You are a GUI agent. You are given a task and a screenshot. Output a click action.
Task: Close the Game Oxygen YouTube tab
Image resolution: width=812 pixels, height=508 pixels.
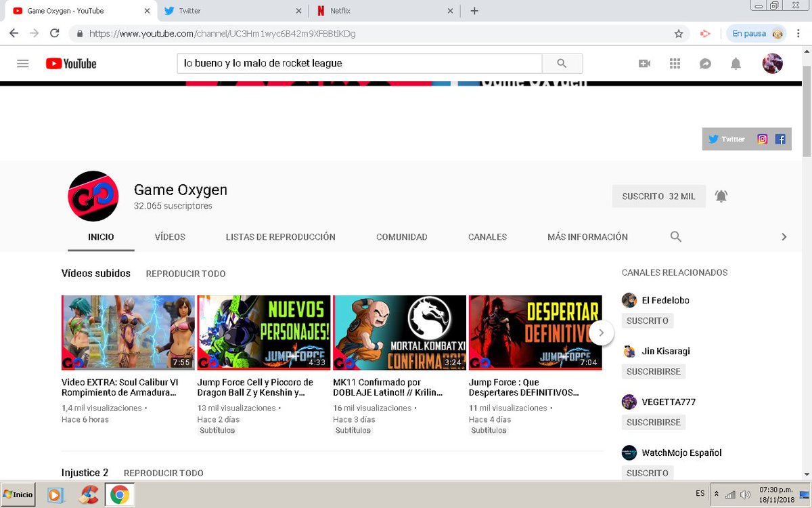(147, 11)
